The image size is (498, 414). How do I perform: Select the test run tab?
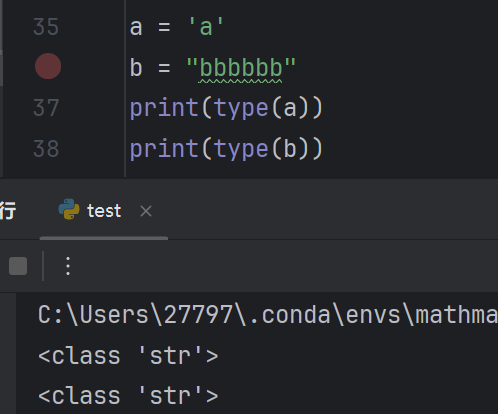point(104,211)
